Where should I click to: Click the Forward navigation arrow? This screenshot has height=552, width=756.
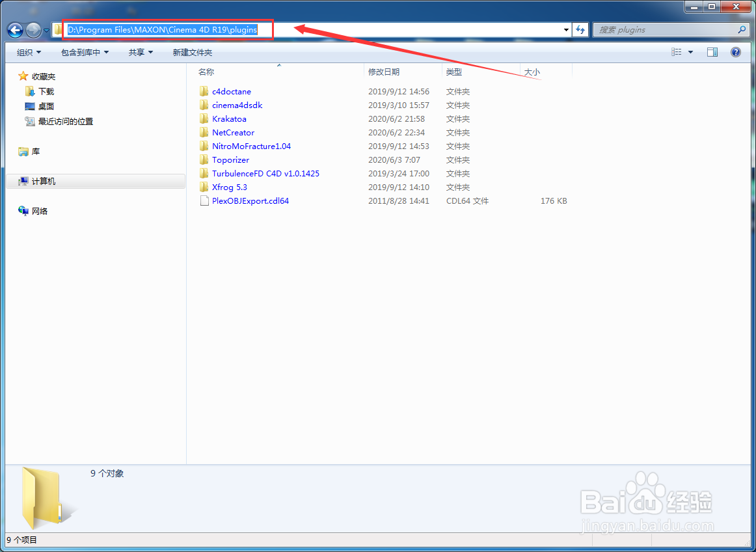33,31
